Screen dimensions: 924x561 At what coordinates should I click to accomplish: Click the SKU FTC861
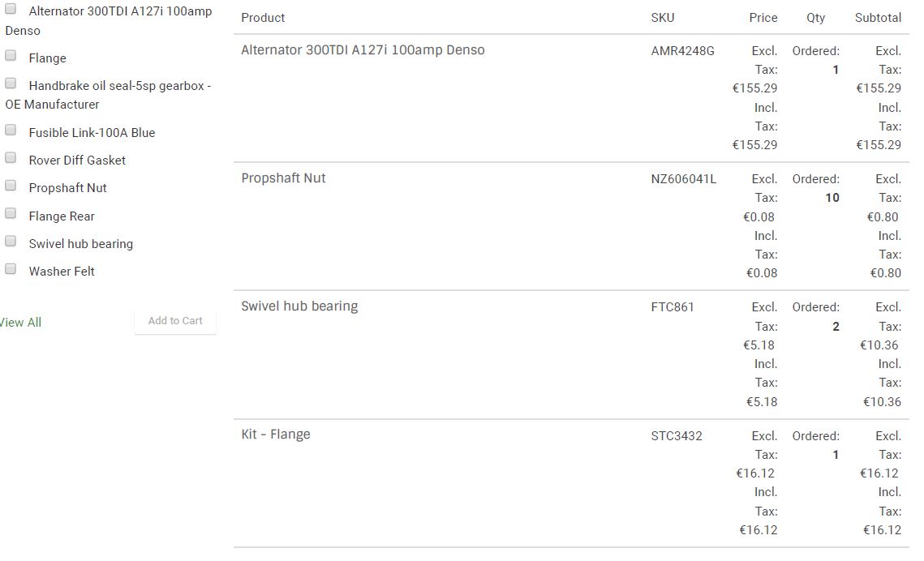(x=673, y=307)
